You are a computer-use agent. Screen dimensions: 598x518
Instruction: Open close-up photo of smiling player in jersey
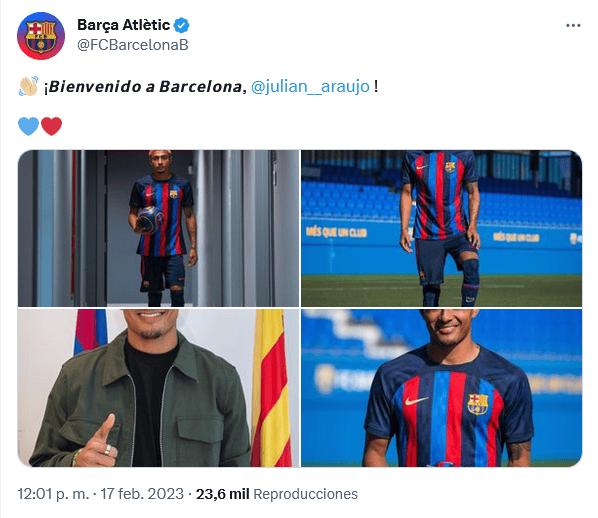point(441,388)
